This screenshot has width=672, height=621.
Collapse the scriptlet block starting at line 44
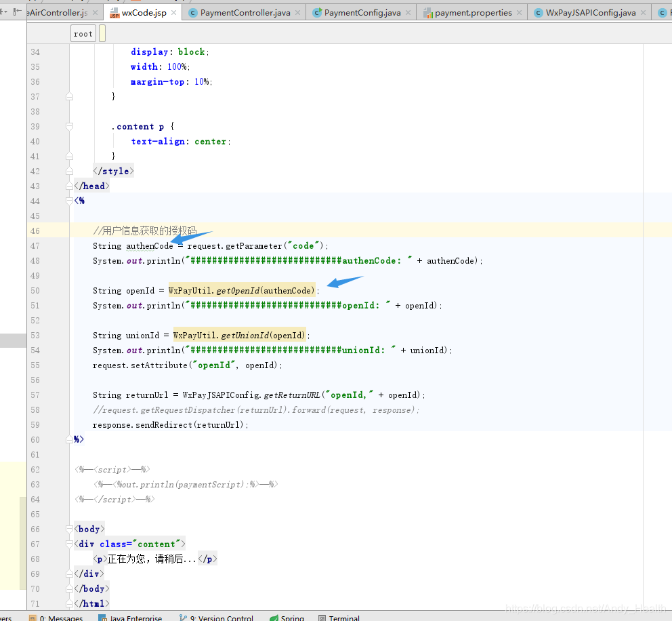tap(69, 201)
